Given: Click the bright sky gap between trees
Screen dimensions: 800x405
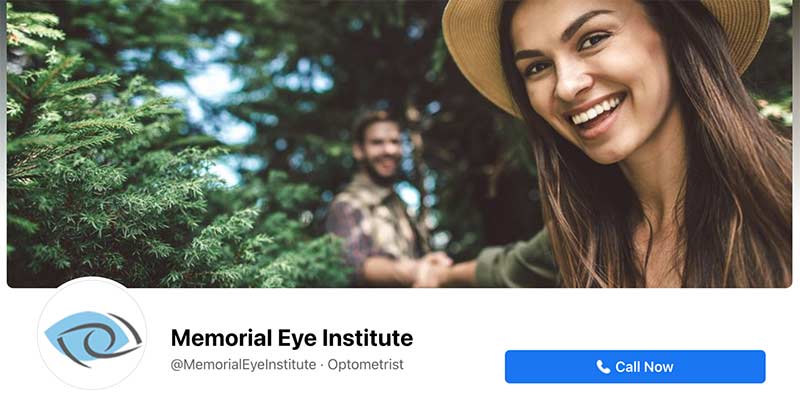Looking at the screenshot, I should coord(214,87).
